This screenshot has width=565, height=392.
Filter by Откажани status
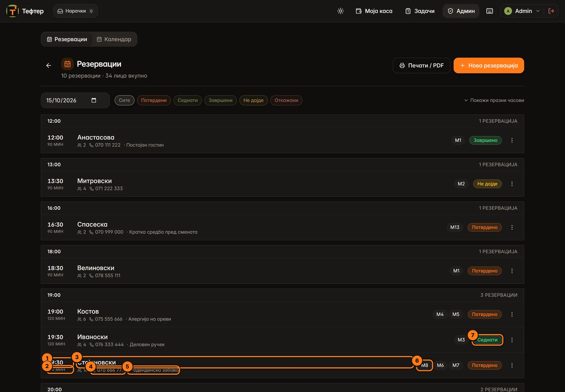tap(286, 100)
